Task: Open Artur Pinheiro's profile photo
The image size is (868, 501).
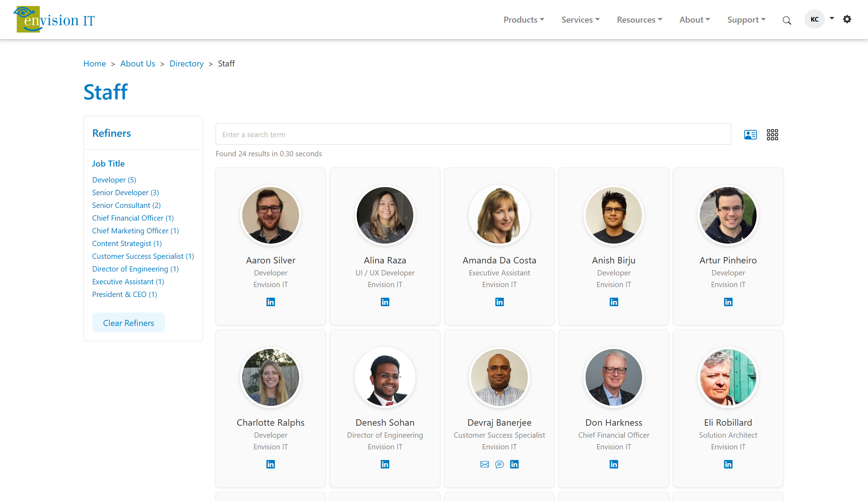Action: (x=728, y=215)
